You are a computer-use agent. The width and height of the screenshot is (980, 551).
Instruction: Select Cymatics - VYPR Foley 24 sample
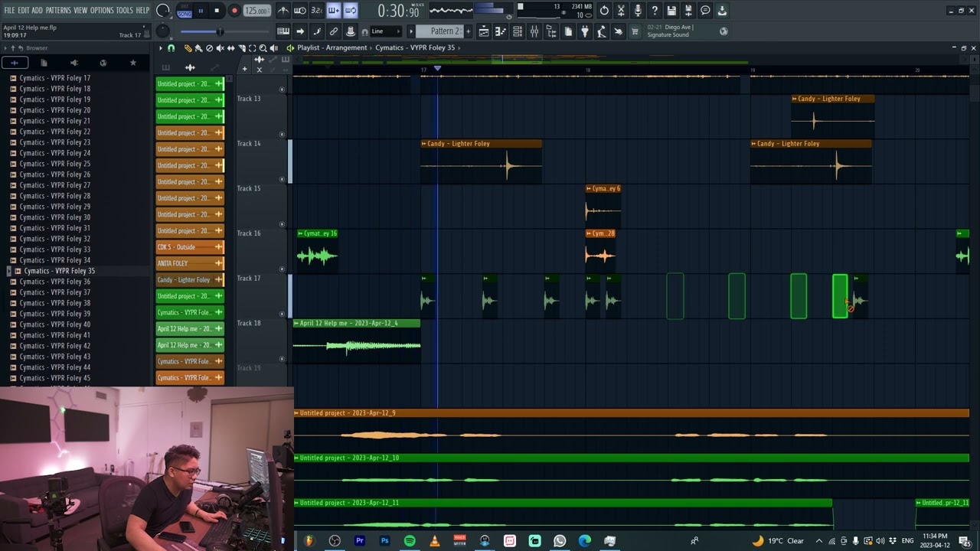tap(54, 153)
